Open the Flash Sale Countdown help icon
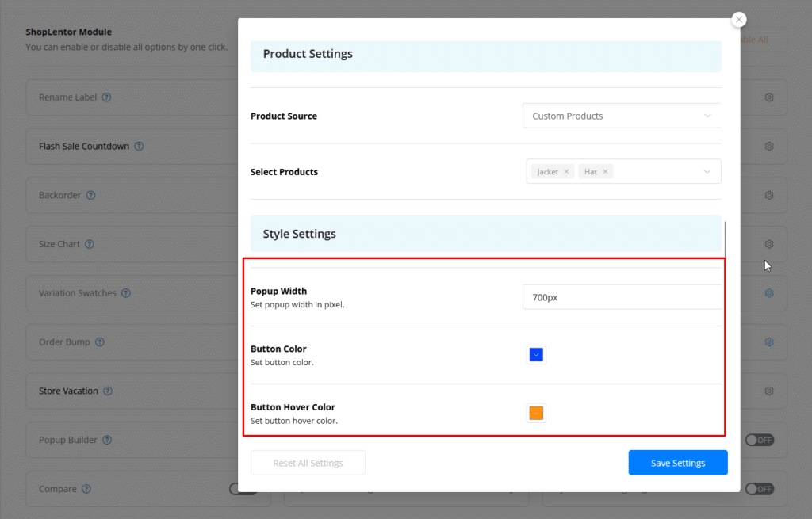This screenshot has width=812, height=519. pos(139,147)
